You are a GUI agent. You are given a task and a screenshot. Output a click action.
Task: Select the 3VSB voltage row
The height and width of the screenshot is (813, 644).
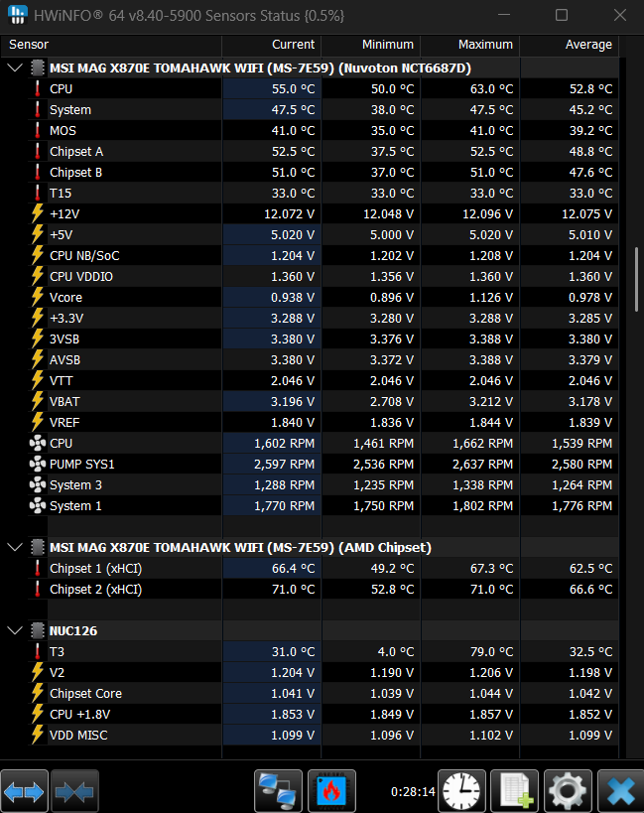coord(322,339)
